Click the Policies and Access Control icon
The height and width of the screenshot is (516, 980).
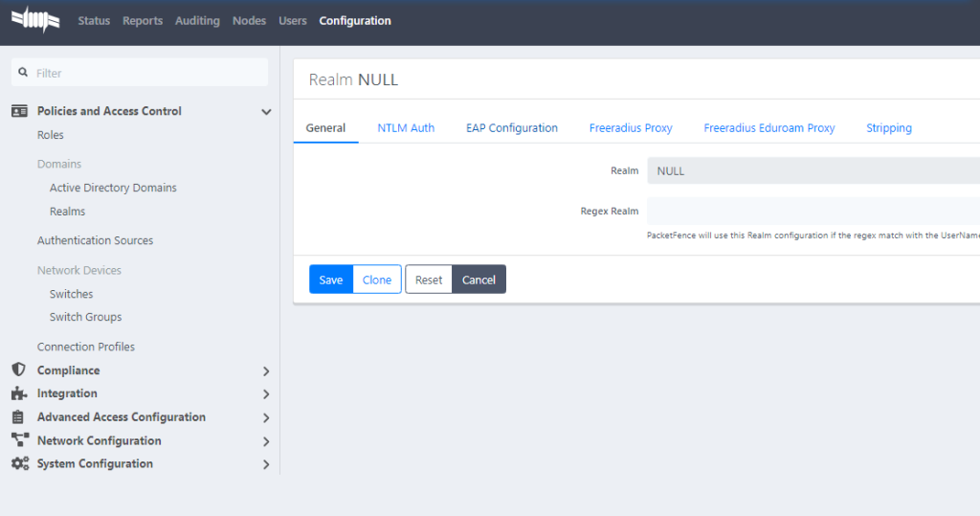coord(19,111)
